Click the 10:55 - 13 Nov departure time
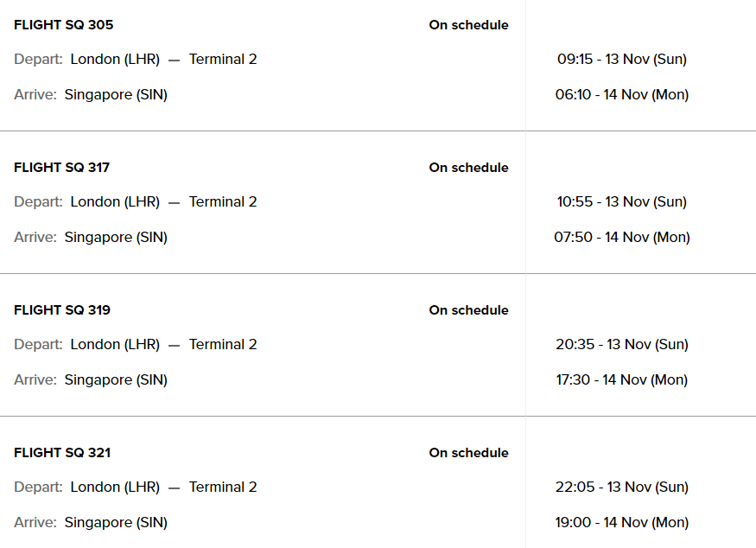The image size is (756, 548). [622, 202]
